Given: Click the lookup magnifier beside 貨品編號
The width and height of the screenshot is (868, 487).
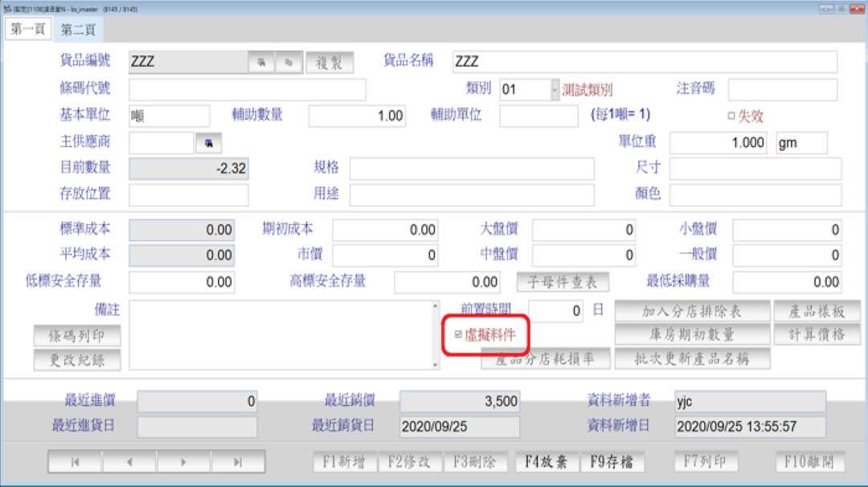Looking at the screenshot, I should pyautogui.click(x=261, y=62).
